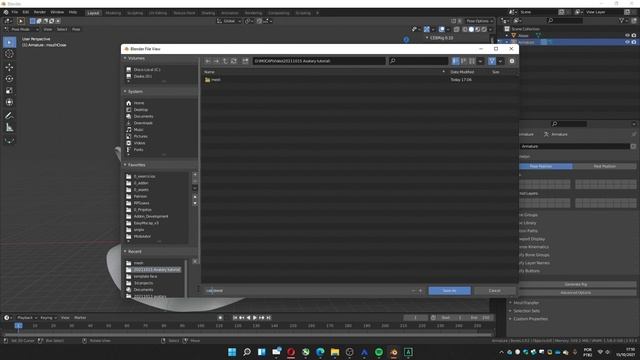Image resolution: width=640 pixels, height=360 pixels.
Task: Open the Help menu
Action: click(x=73, y=12)
